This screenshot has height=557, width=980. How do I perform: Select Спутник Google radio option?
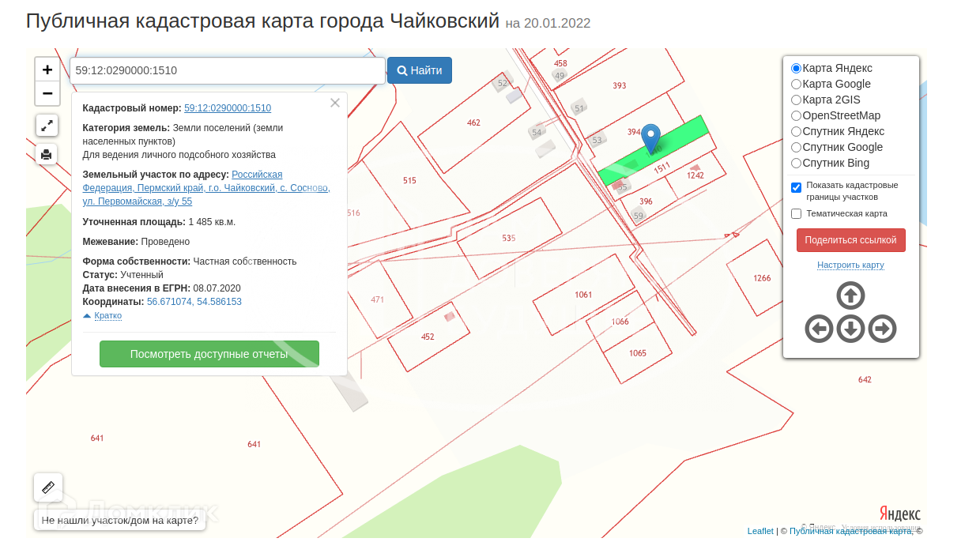point(797,148)
